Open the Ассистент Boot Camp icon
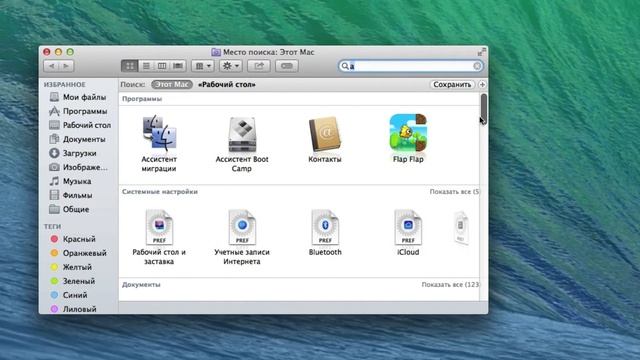This screenshot has width=640, height=360. [242, 134]
